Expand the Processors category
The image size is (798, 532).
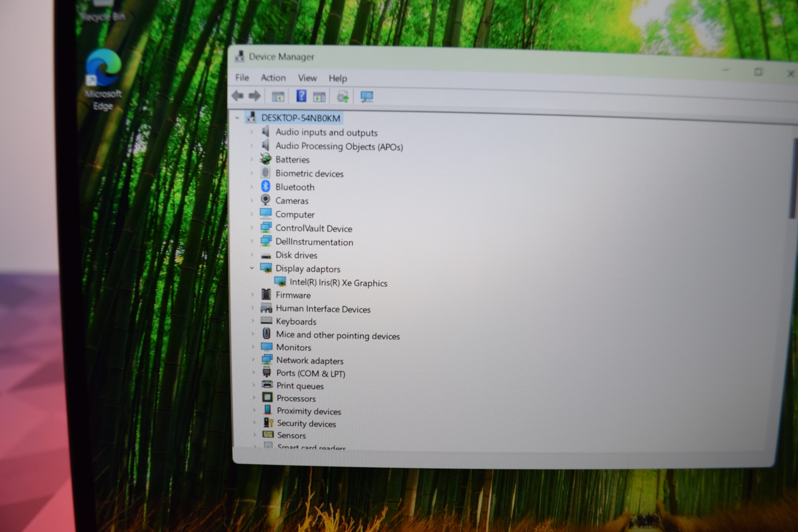click(253, 397)
